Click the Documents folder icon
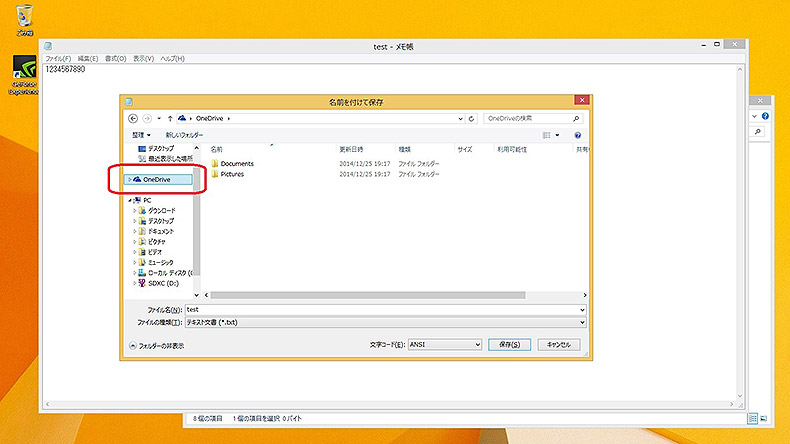 tap(215, 163)
